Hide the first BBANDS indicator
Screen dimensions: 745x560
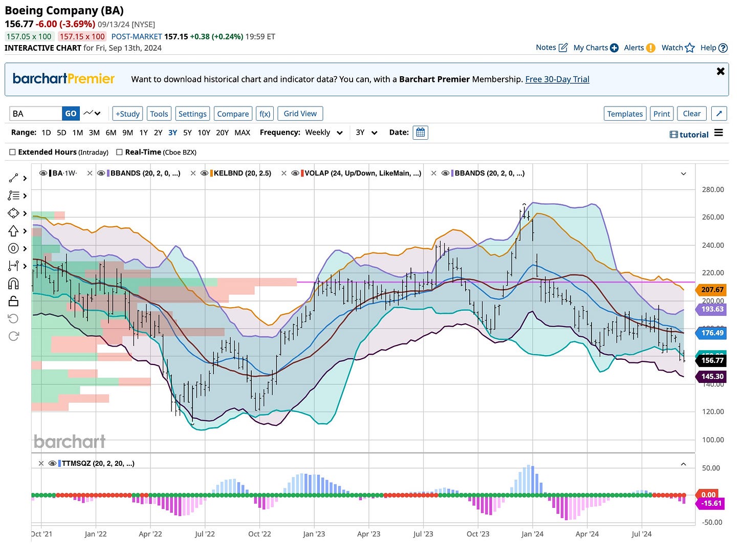[101, 174]
